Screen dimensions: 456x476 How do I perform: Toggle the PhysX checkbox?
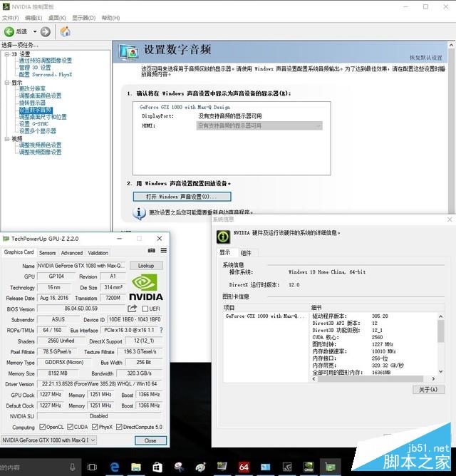pyautogui.click(x=95, y=427)
